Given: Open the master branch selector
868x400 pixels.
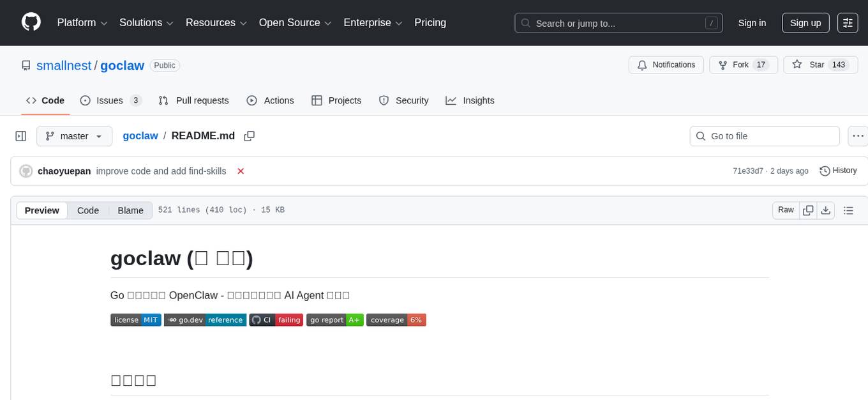Looking at the screenshot, I should pos(74,135).
